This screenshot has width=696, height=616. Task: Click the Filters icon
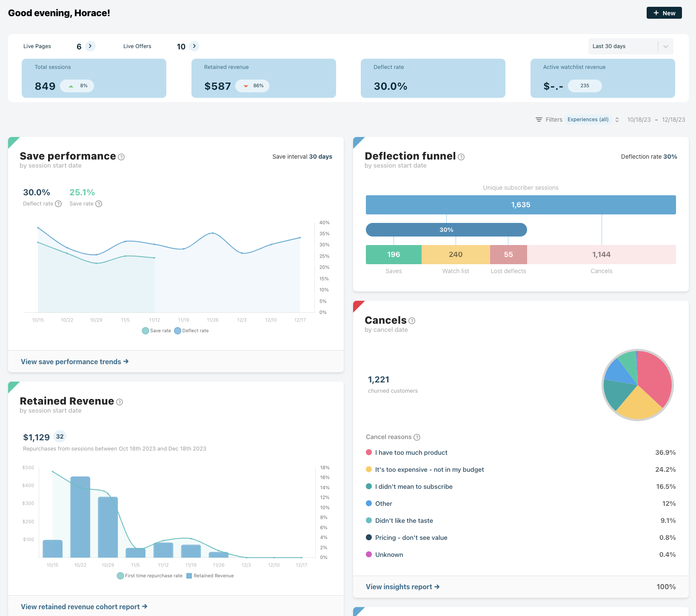pyautogui.click(x=539, y=120)
